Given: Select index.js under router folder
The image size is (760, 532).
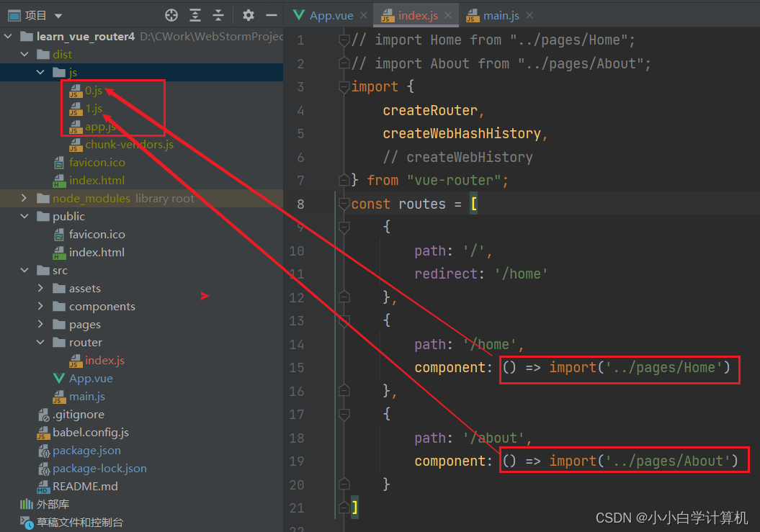Looking at the screenshot, I should point(104,361).
